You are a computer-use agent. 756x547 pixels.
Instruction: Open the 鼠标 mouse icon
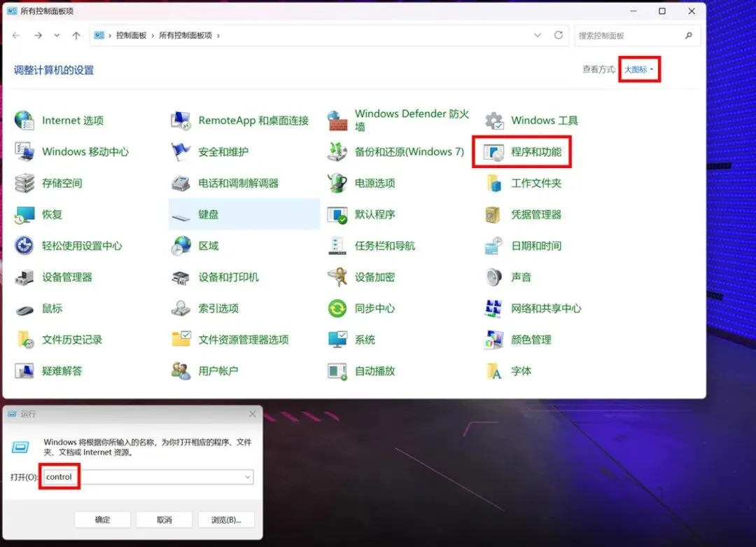coord(24,310)
